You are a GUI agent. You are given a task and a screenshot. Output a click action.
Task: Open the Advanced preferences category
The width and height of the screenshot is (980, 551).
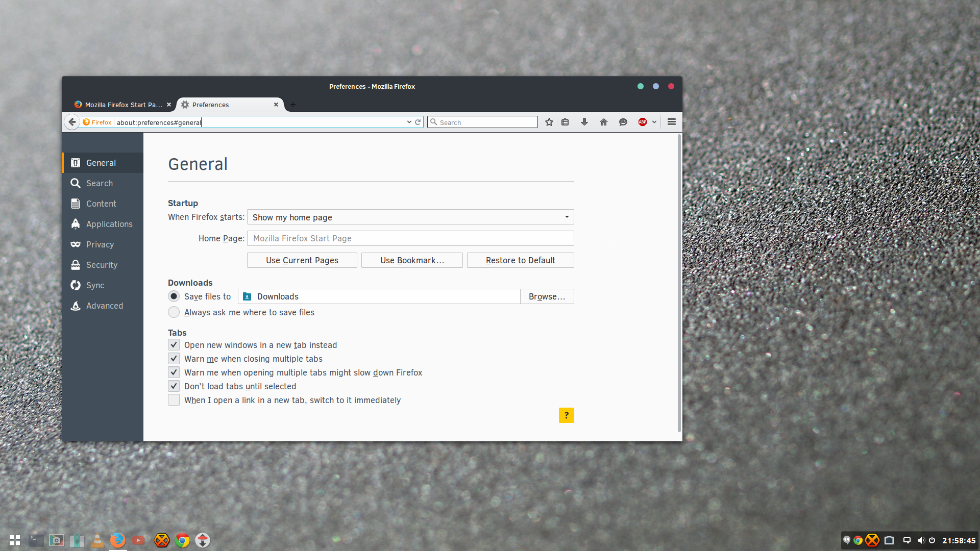pyautogui.click(x=103, y=306)
